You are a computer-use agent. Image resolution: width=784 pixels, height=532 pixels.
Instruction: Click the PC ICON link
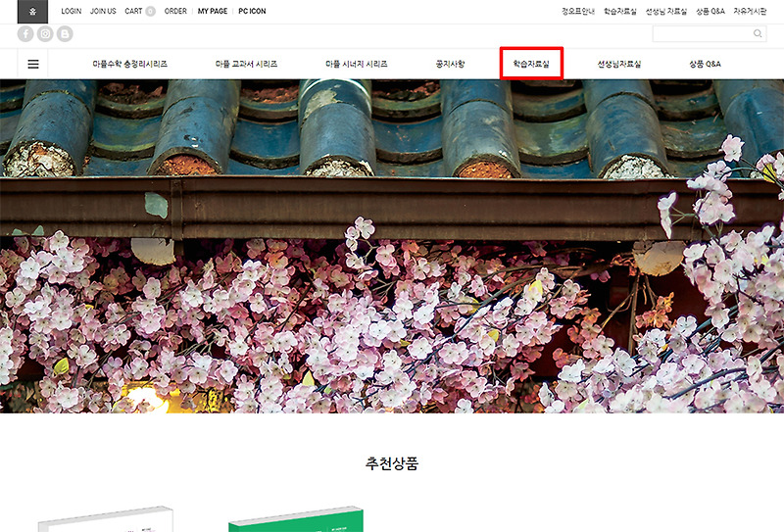(252, 11)
